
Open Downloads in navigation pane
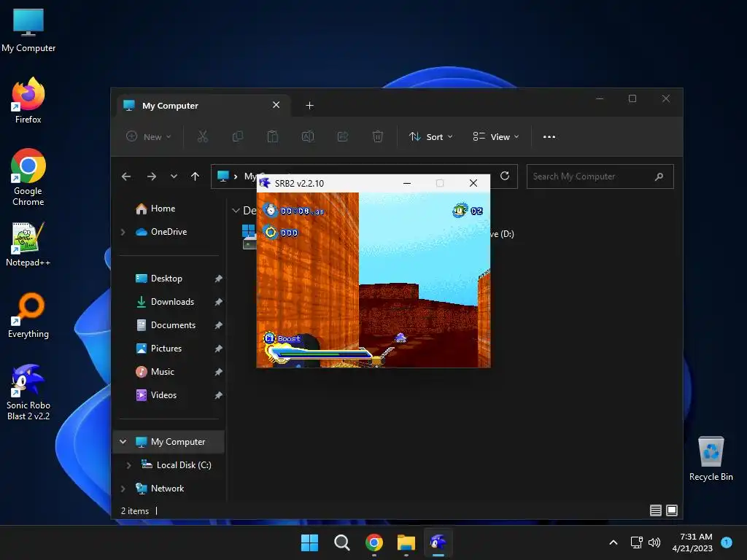coord(172,302)
